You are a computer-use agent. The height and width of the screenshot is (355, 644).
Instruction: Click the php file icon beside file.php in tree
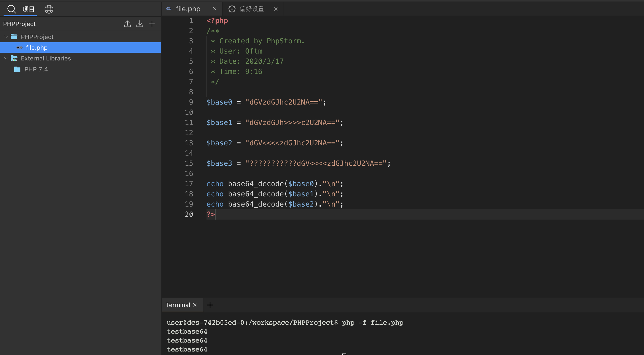coord(20,47)
